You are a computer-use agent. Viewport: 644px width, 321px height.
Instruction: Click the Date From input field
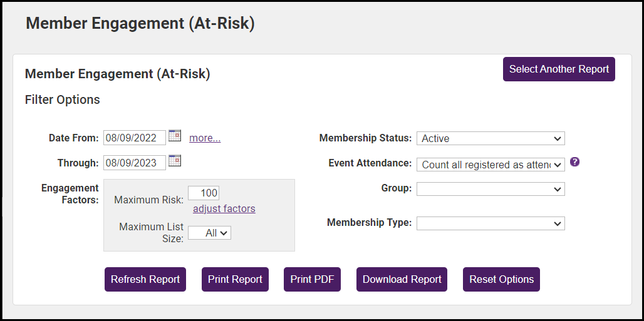pyautogui.click(x=135, y=138)
